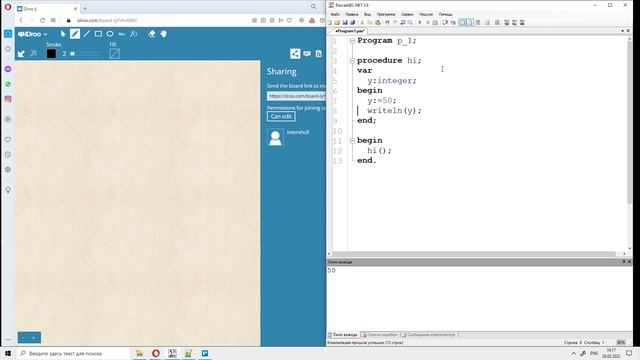Image resolution: width=640 pixels, height=360 pixels.
Task: Click the Opera icon in the taskbar
Action: [156, 353]
